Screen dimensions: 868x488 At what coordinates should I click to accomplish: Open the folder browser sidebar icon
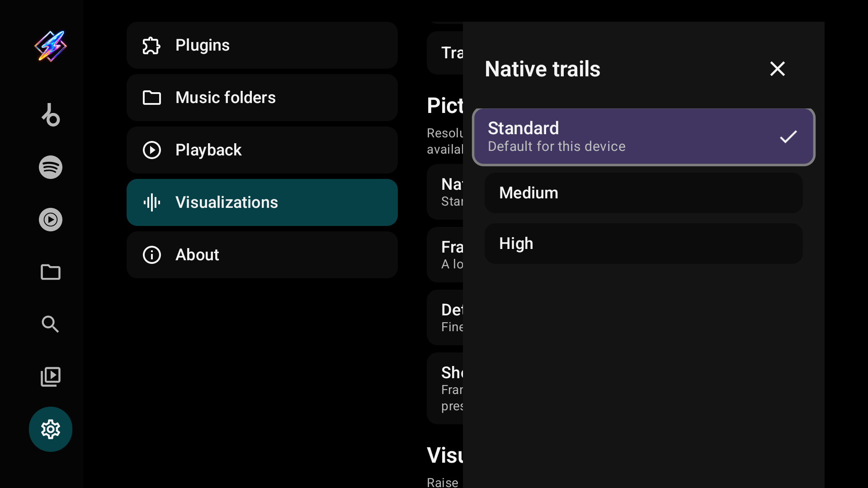click(51, 272)
